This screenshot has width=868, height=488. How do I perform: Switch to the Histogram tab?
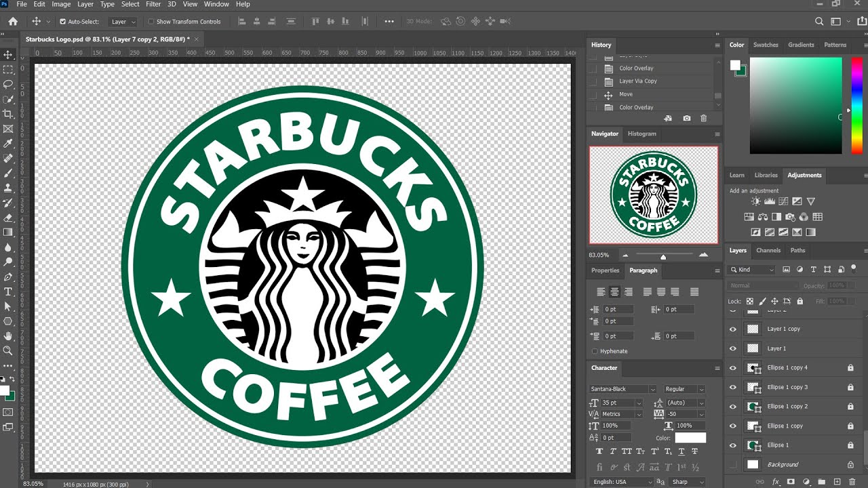642,134
